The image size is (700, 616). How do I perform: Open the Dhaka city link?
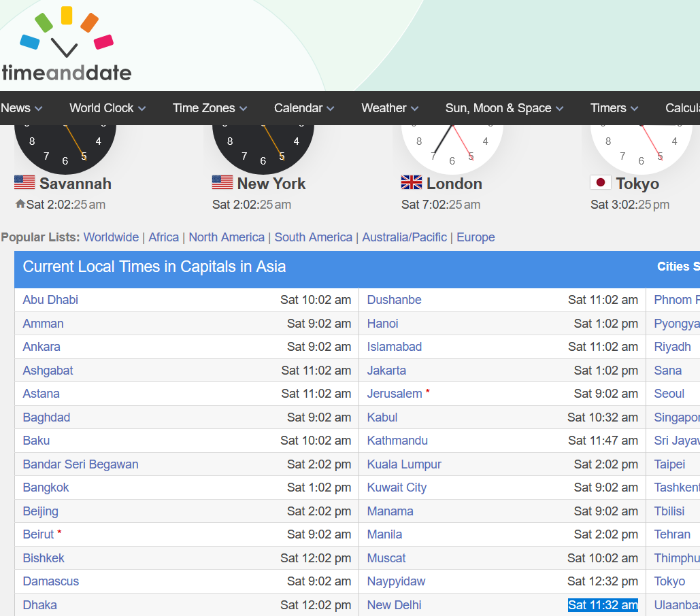click(39, 604)
